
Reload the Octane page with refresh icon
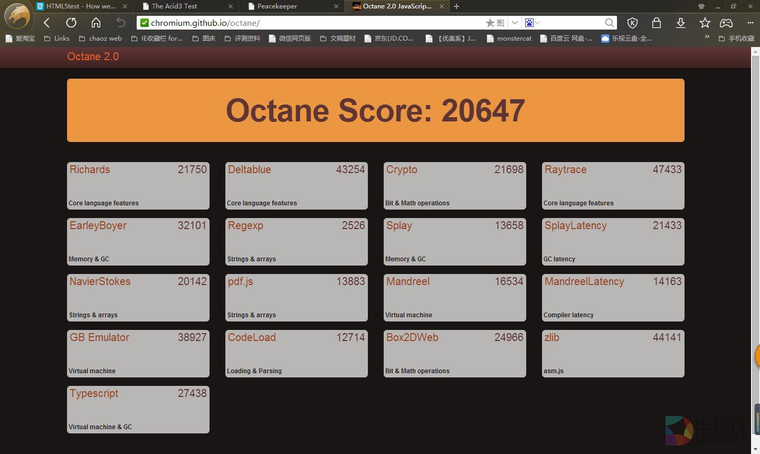[x=71, y=22]
